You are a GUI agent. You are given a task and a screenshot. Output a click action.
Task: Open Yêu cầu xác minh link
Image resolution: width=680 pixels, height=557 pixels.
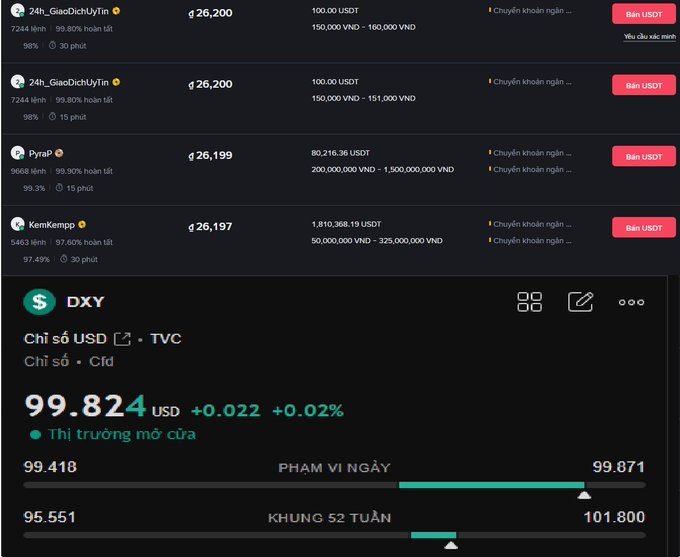point(650,36)
